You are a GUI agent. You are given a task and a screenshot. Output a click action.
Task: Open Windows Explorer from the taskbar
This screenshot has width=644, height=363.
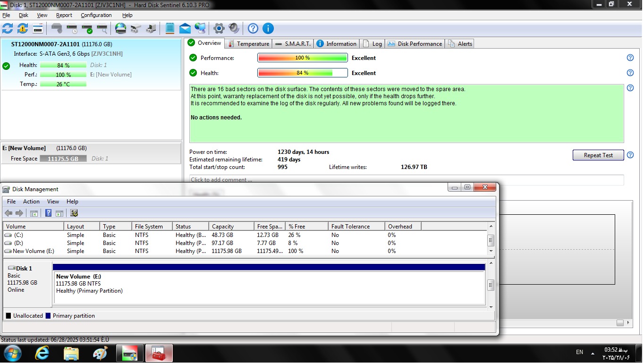tap(71, 353)
